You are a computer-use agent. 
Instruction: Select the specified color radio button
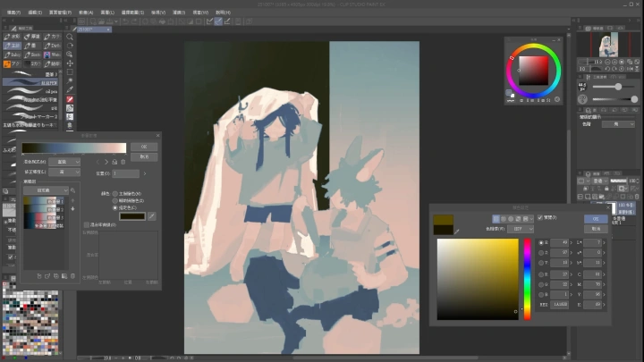(115, 207)
